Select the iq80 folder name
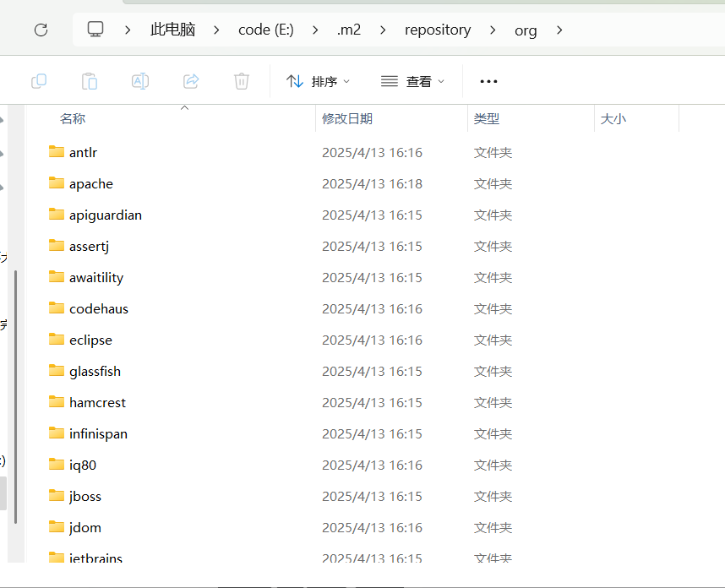725x588 pixels. click(83, 465)
